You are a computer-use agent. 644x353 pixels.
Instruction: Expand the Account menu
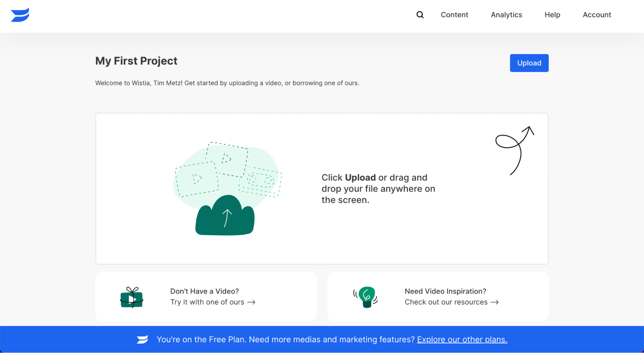(x=597, y=15)
